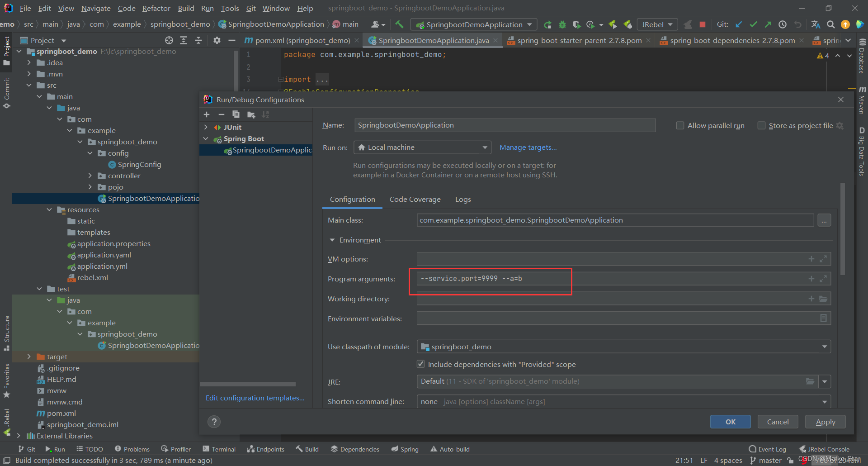Enable Store as project file checkbox
The width and height of the screenshot is (868, 466).
pos(761,125)
